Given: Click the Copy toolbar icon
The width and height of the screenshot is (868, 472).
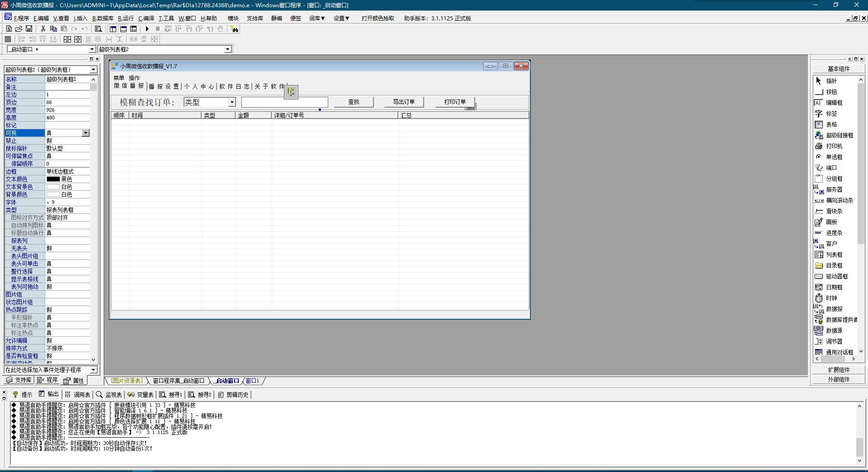Looking at the screenshot, I should tap(53, 28).
